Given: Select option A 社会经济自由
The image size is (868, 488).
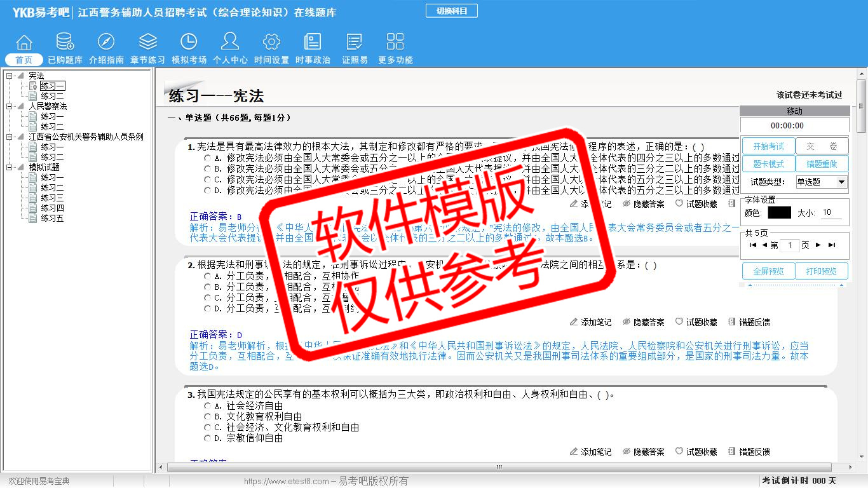Looking at the screenshot, I should (207, 406).
